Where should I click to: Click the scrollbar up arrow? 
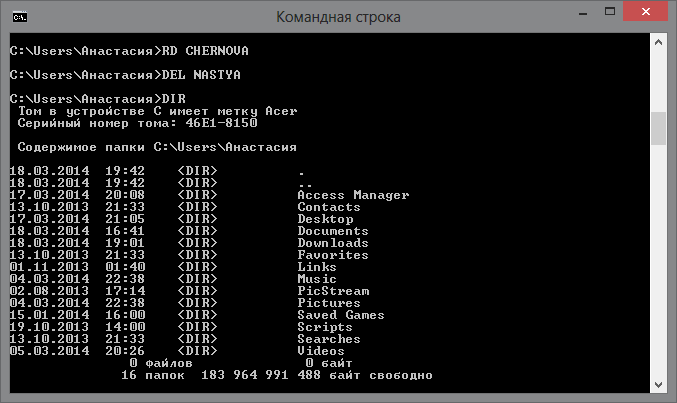pyautogui.click(x=658, y=42)
